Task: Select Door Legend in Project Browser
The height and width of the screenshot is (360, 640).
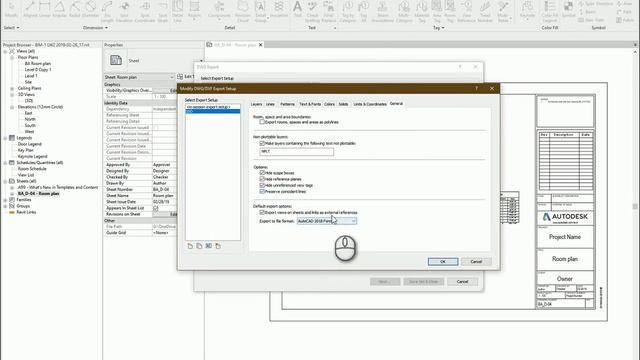Action: point(29,144)
